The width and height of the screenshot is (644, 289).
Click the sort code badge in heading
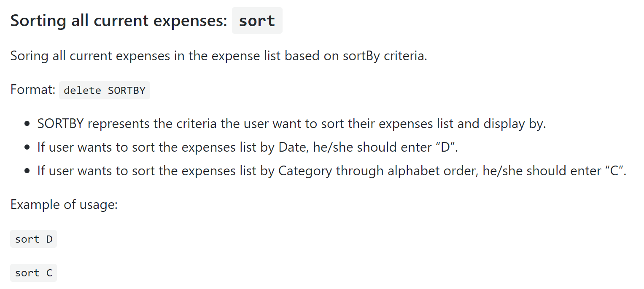[x=257, y=21]
